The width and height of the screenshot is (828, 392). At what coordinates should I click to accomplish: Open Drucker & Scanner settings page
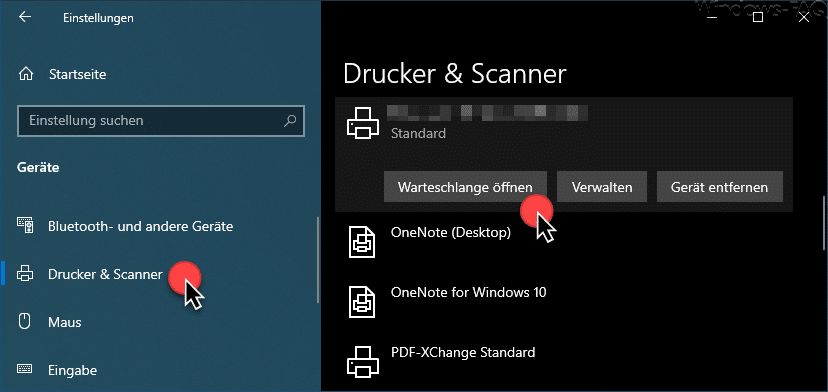pos(105,274)
